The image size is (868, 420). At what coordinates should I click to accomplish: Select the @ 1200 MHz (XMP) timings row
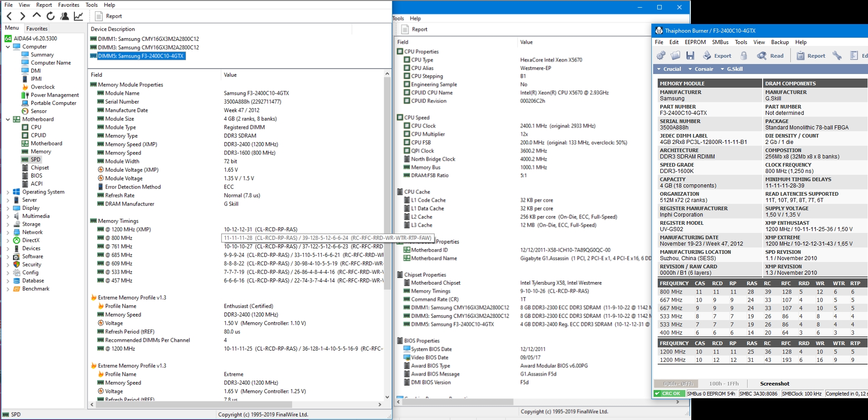tap(236, 229)
